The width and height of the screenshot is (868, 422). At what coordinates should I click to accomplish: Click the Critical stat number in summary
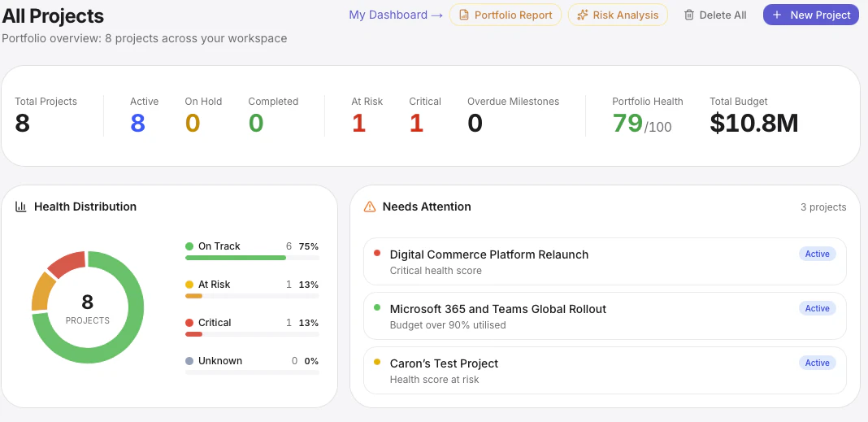point(416,123)
